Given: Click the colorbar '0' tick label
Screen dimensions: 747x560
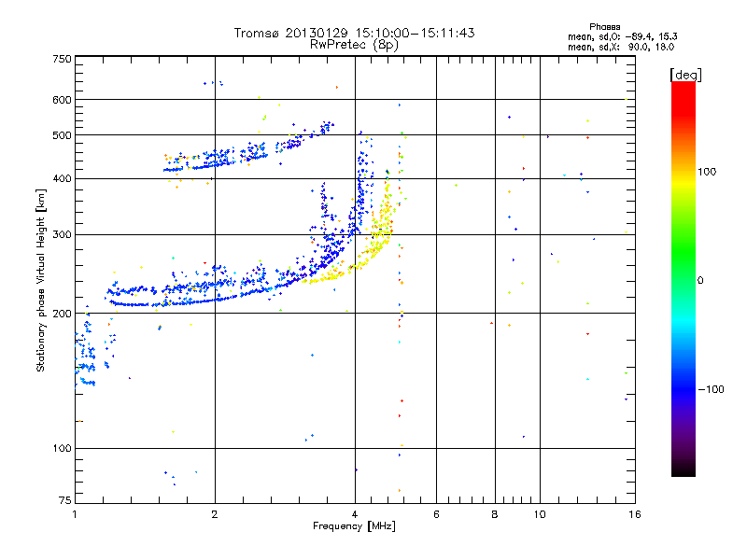Looking at the screenshot, I should coord(700,281).
